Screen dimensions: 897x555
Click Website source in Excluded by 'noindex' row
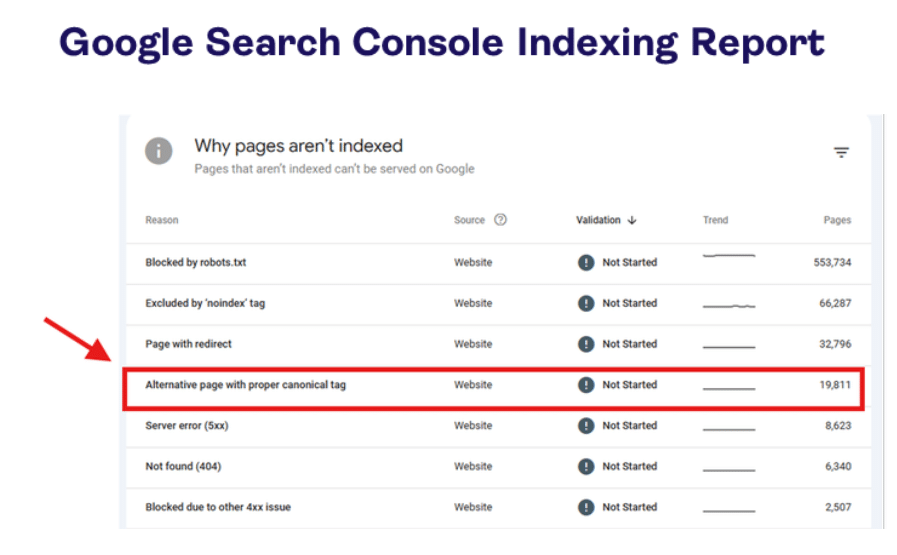[x=473, y=303]
